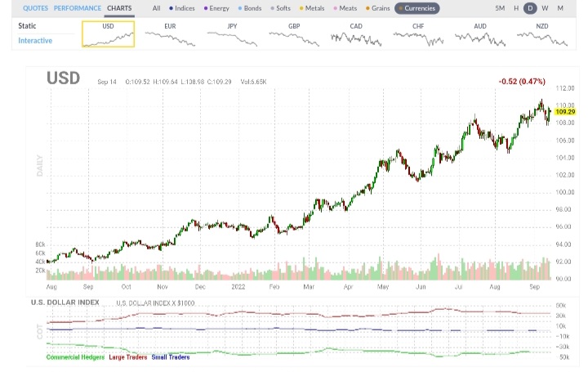Screen dimensions: 588x372
Task: Open the CAD mini chart
Action: click(356, 34)
